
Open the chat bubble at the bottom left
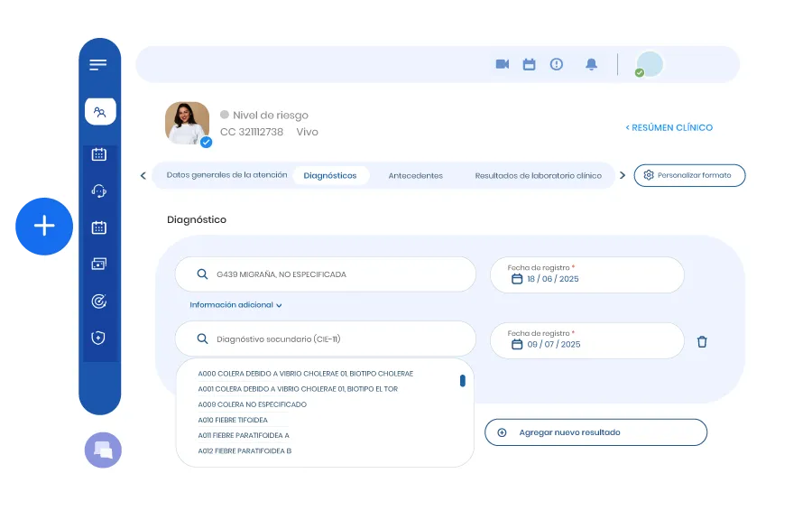(x=102, y=450)
